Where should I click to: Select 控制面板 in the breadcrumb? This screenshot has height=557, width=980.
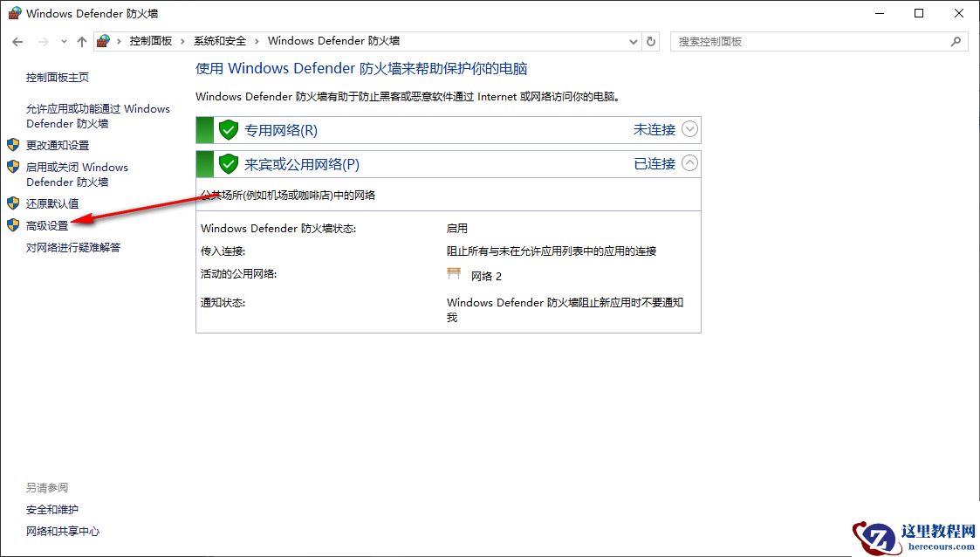pos(150,40)
